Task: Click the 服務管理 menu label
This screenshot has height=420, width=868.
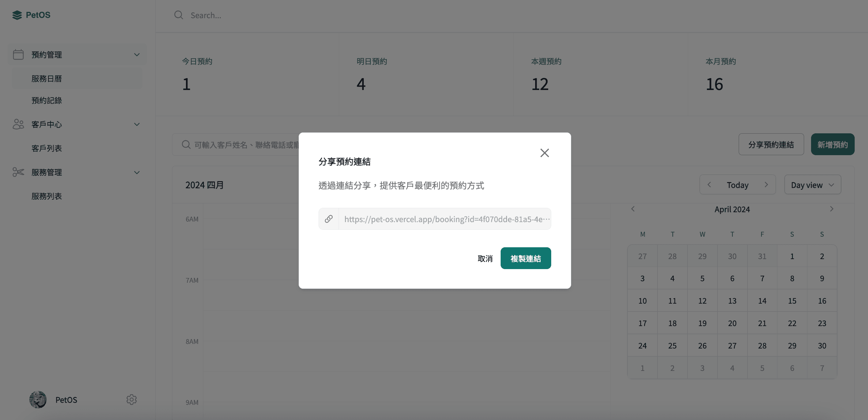Action: (47, 172)
